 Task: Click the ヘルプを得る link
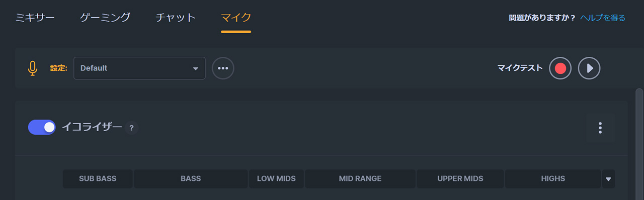(603, 18)
